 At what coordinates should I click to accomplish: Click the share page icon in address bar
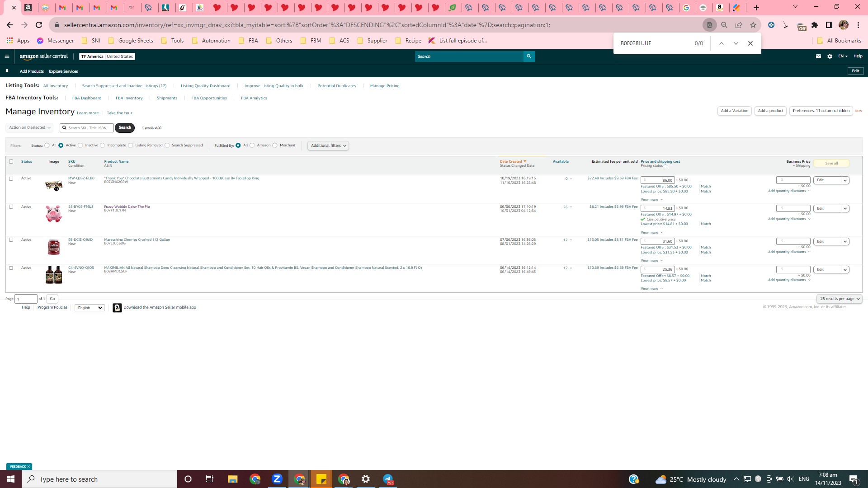739,25
